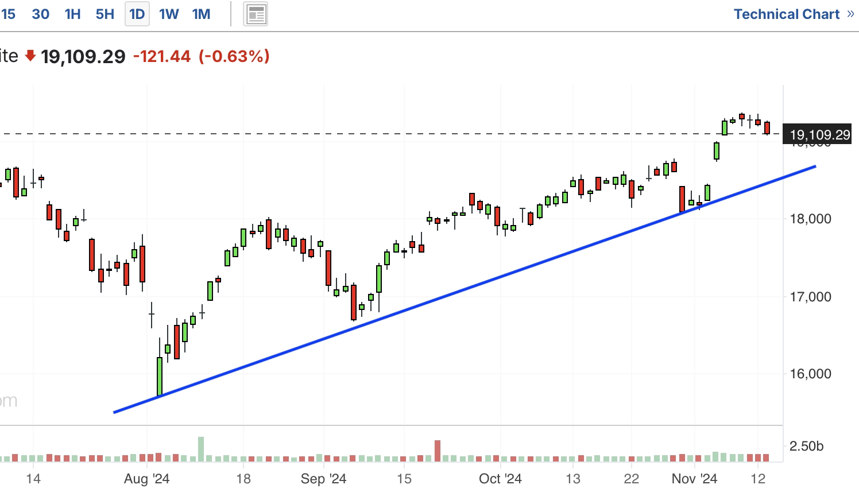Viewport: 859px width, 504px height.
Task: Click the 18,000 y-axis label
Action: [810, 219]
